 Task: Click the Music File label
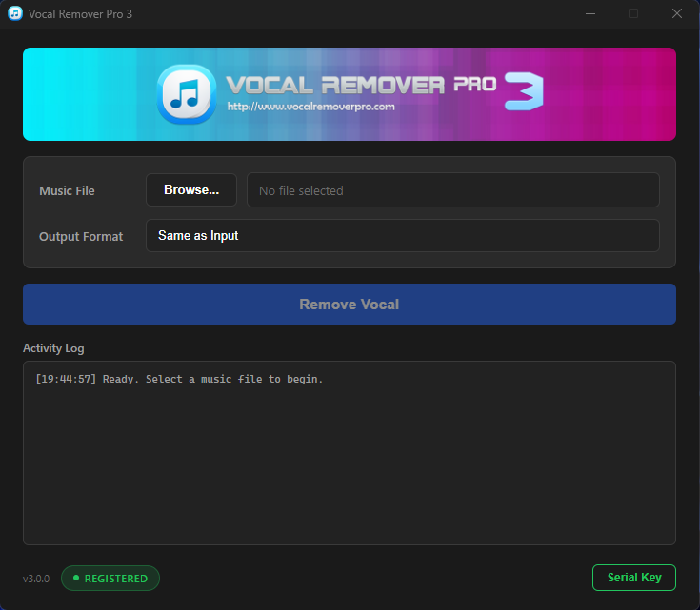click(67, 191)
